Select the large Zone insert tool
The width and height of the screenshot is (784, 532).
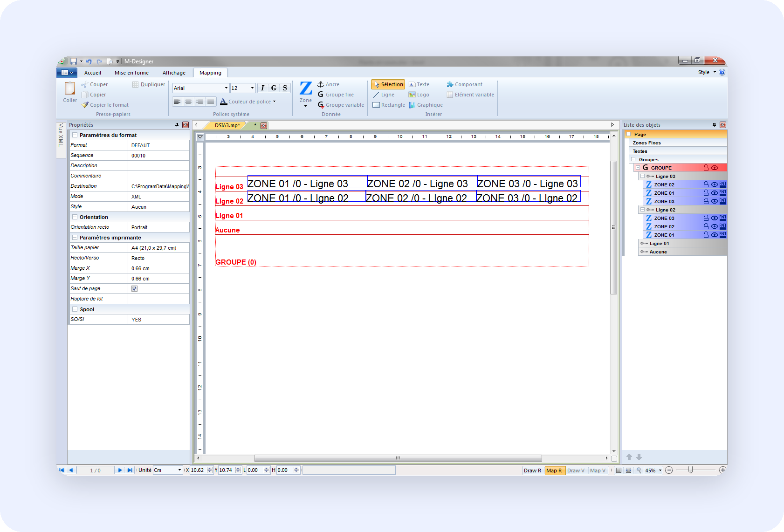(306, 93)
